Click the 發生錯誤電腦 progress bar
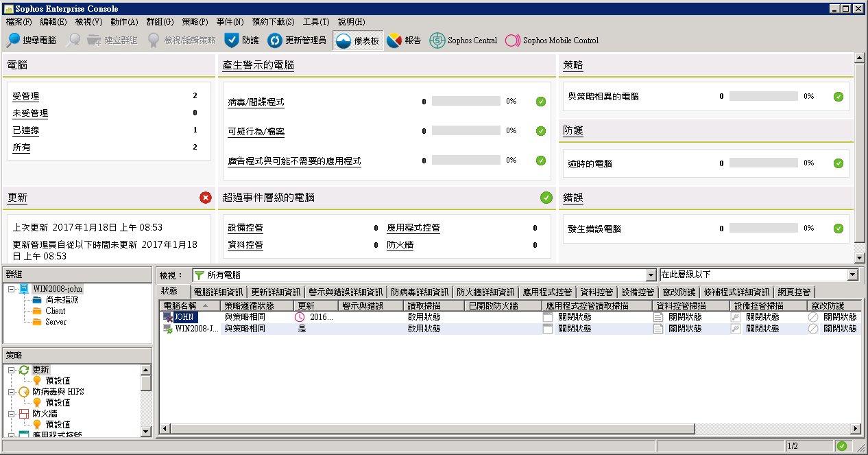The height and width of the screenshot is (455, 868). click(x=764, y=229)
